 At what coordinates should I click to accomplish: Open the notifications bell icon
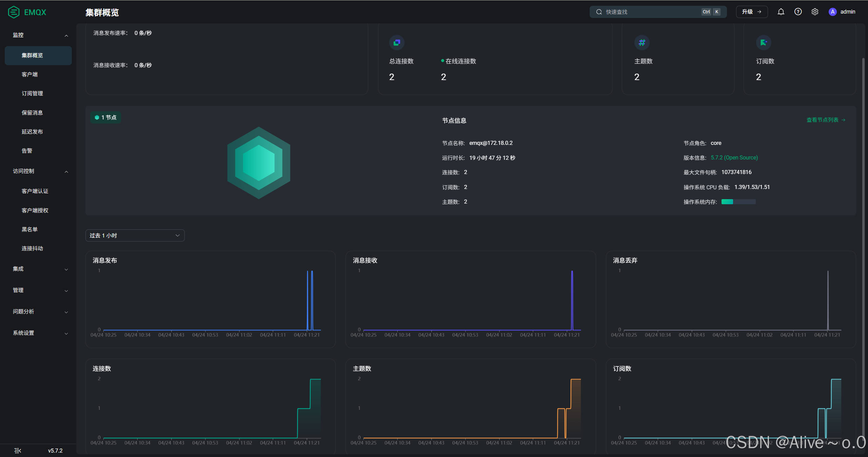781,12
